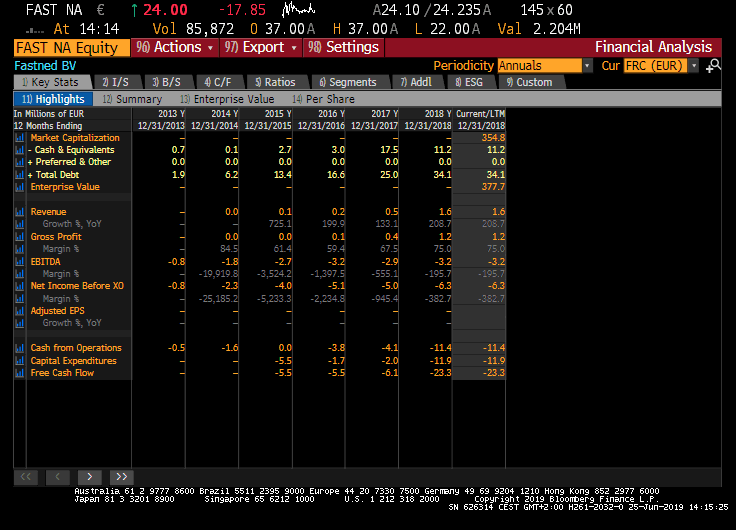Image resolution: width=736 pixels, height=530 pixels.
Task: Select the Enterprise Value sub-tab
Action: [x=227, y=99]
